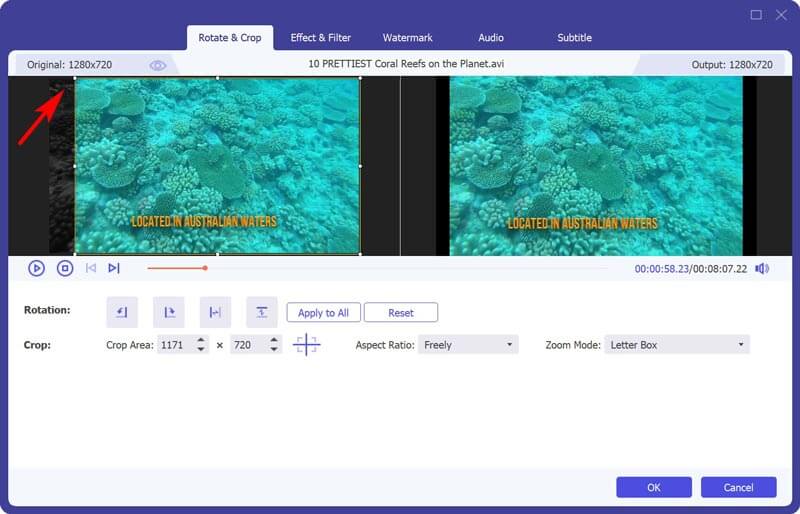Click the Original: 1280x720 label
The height and width of the screenshot is (514, 800).
point(69,65)
